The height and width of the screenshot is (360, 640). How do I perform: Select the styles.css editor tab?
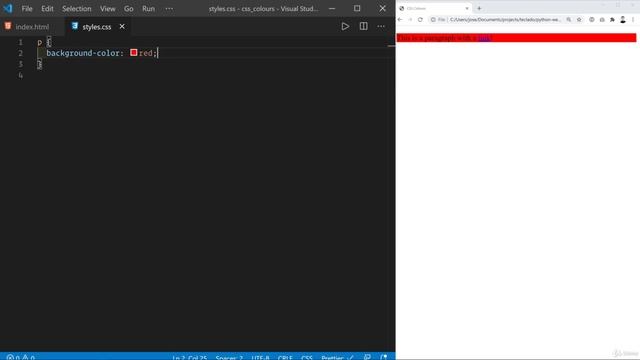[97, 27]
